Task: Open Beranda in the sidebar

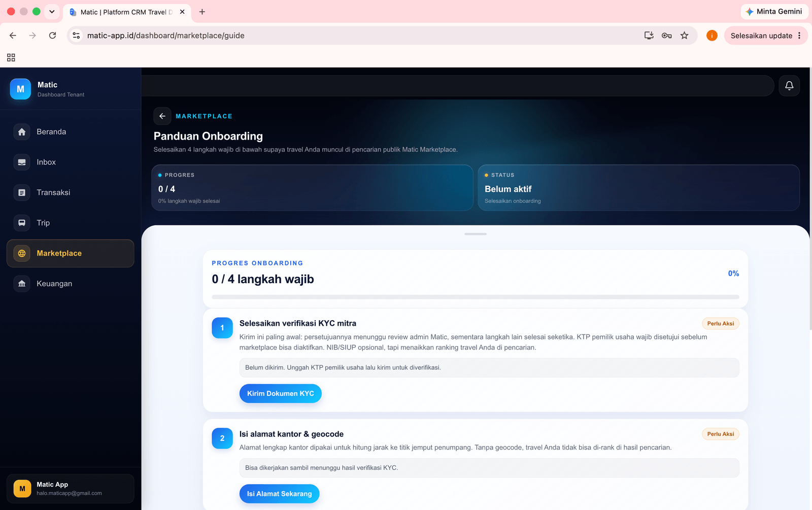Action: coord(71,132)
